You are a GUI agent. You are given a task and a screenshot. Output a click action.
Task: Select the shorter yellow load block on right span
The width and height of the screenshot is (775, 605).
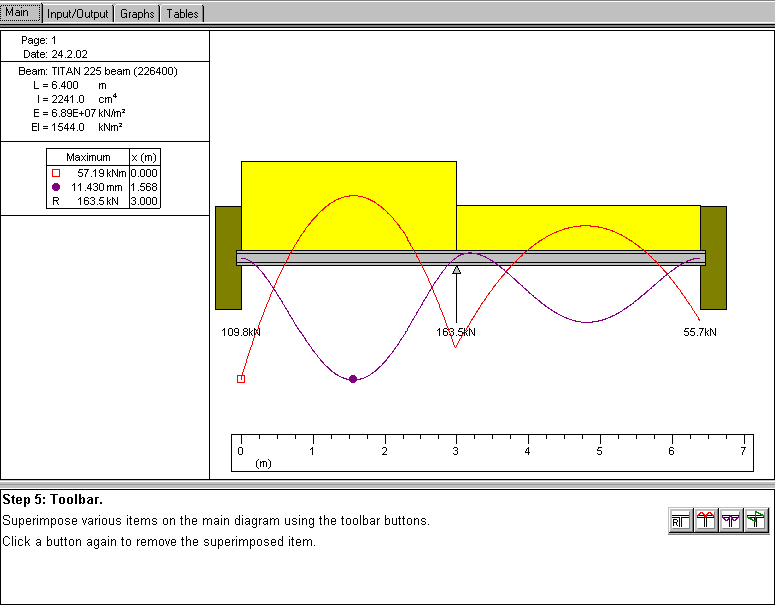578,225
